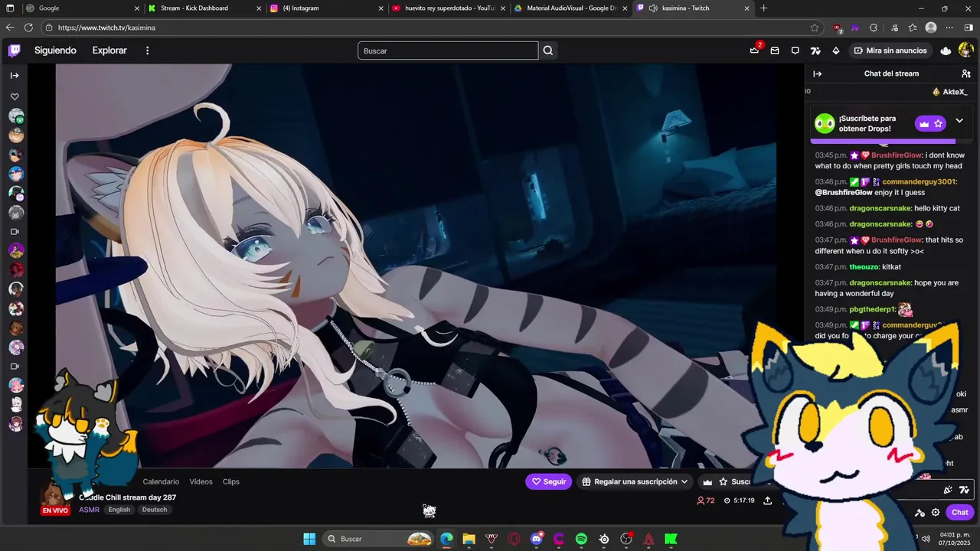980x551 pixels.
Task: Click the green Duolingo owl Drops icon
Action: pyautogui.click(x=825, y=123)
